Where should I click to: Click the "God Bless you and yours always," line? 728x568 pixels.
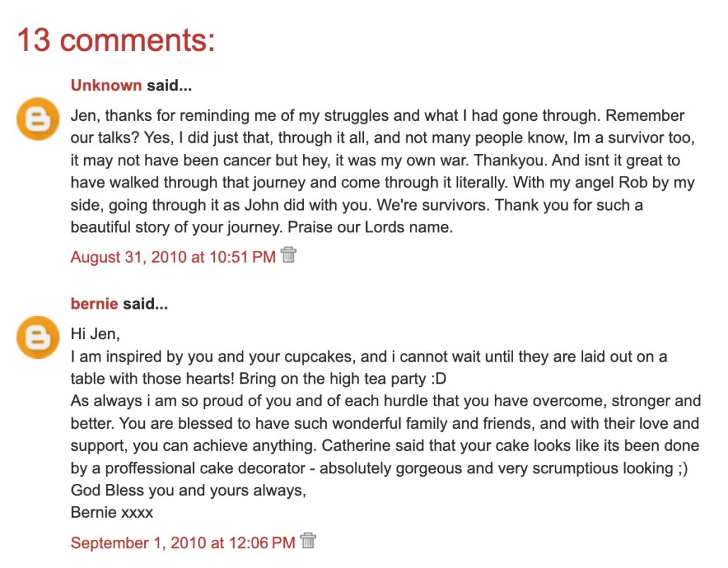[x=188, y=491]
